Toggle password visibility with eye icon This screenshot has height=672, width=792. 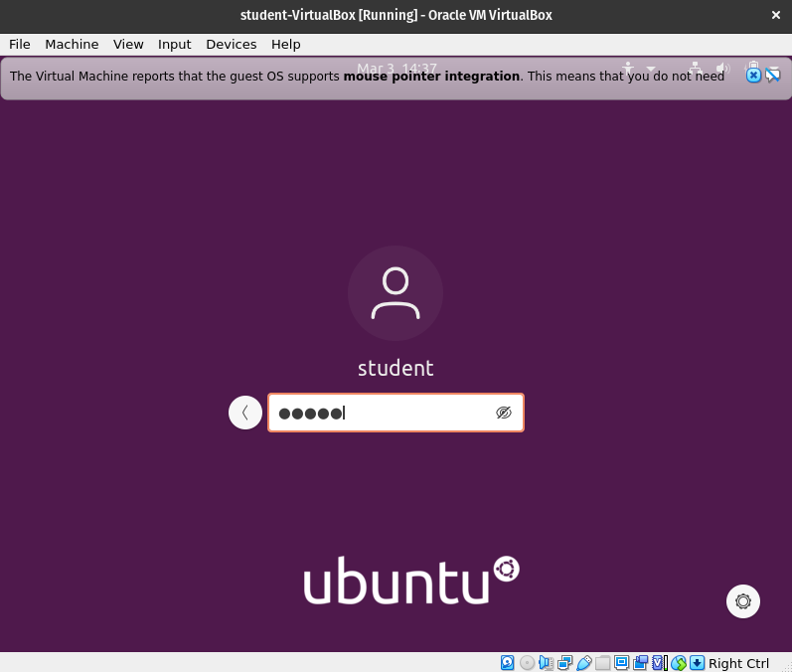504,413
